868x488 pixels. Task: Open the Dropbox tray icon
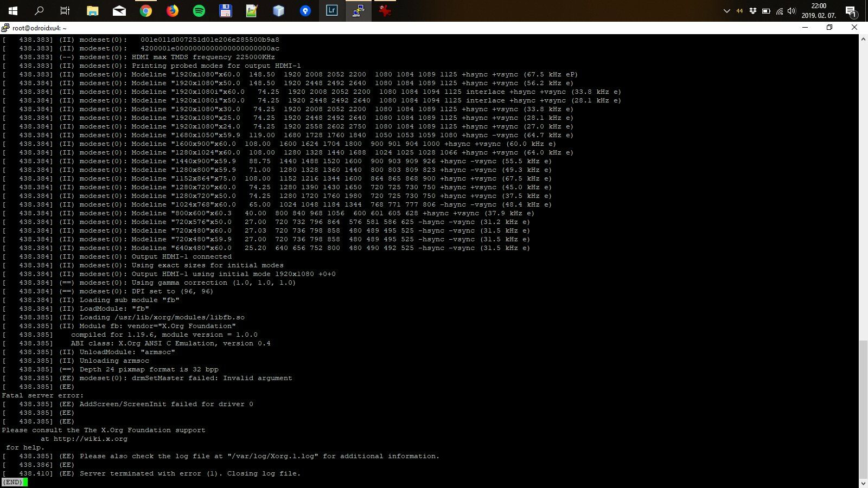(x=753, y=11)
